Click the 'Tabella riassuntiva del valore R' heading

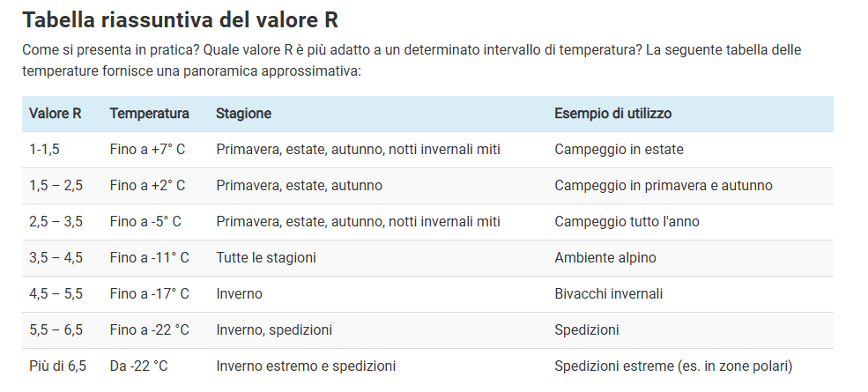pyautogui.click(x=180, y=20)
